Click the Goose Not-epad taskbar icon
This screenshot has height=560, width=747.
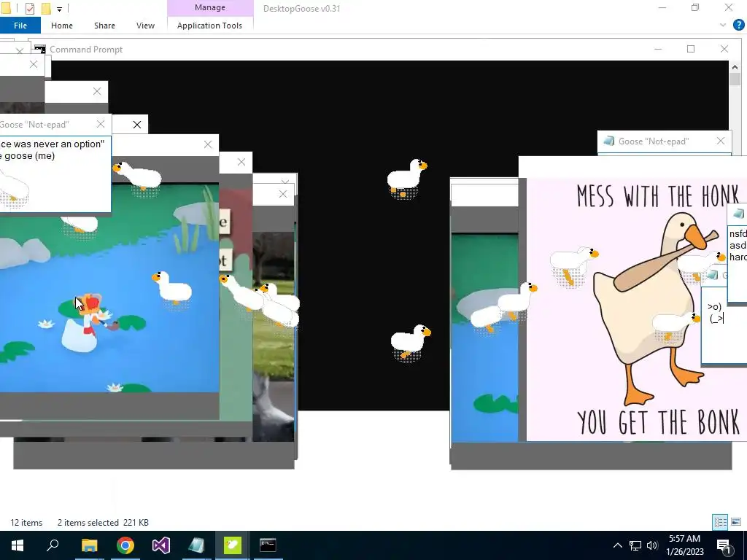point(197,545)
